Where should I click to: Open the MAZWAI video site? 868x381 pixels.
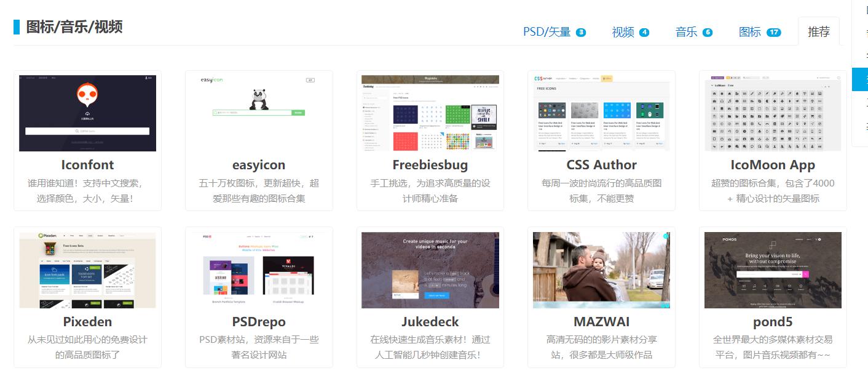[x=601, y=321]
